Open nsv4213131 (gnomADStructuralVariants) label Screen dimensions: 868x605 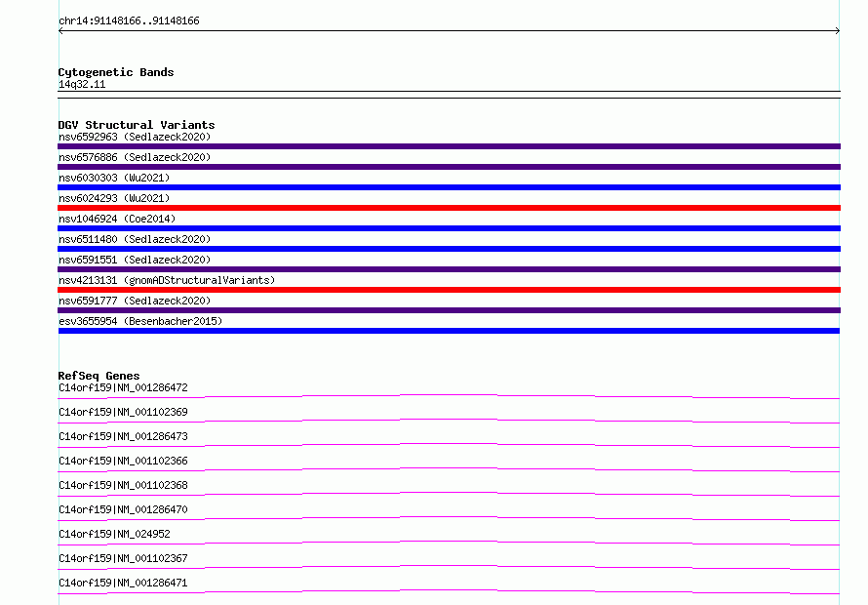click(x=167, y=280)
